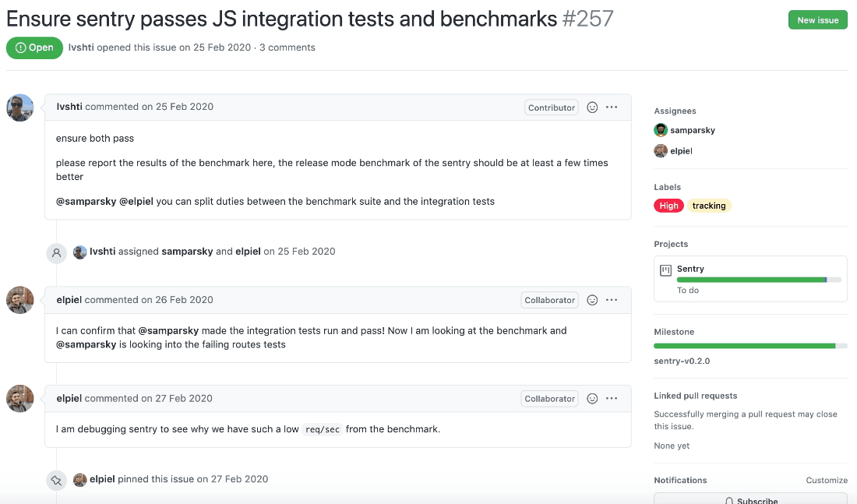Click Customize notifications link
This screenshot has height=504, width=857.
point(827,480)
